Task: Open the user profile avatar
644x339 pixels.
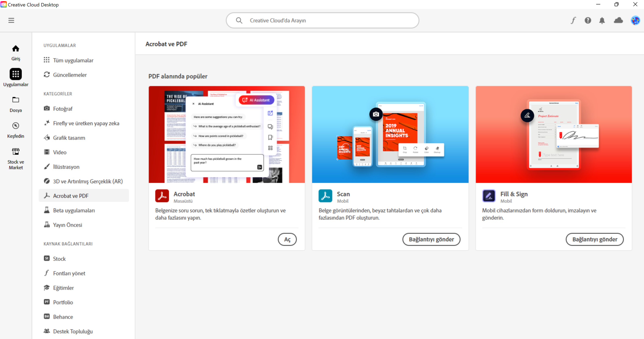Action: (635, 21)
